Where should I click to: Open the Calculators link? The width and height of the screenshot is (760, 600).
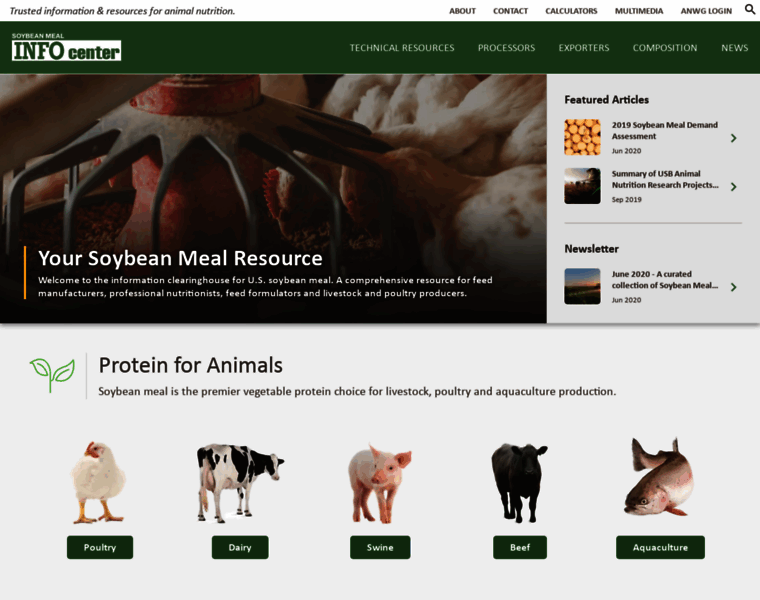pos(571,11)
